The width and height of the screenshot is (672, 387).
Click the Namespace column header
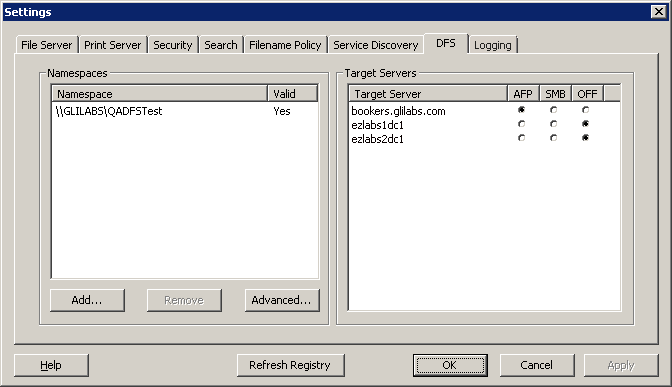coord(160,93)
